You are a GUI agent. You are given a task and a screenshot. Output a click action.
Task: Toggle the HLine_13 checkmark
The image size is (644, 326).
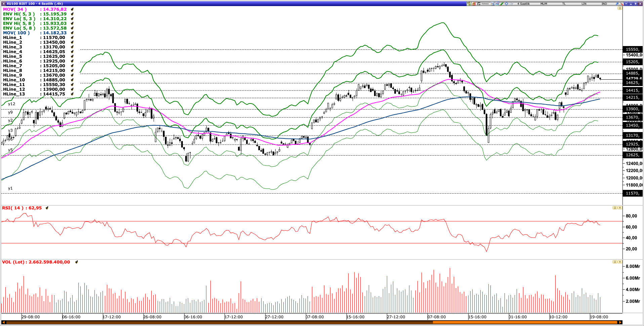[x=72, y=94]
